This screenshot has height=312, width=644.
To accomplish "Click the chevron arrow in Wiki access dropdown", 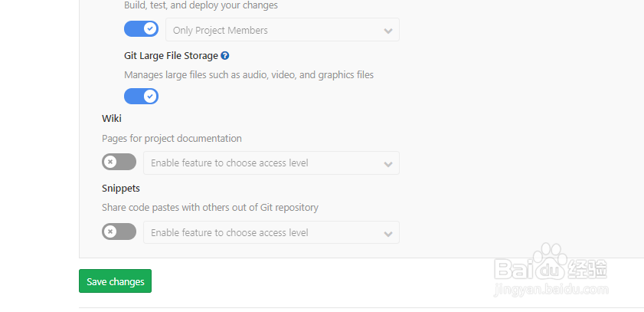I will coord(388,163).
